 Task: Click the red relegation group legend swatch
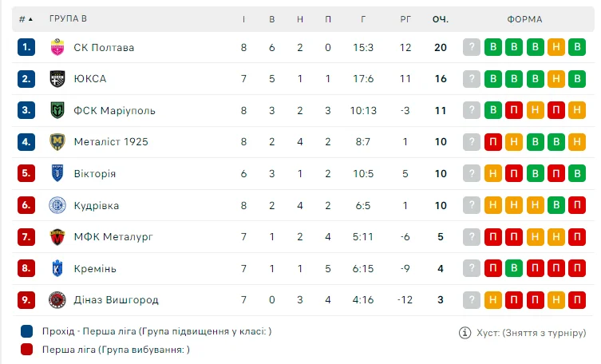coord(27,349)
